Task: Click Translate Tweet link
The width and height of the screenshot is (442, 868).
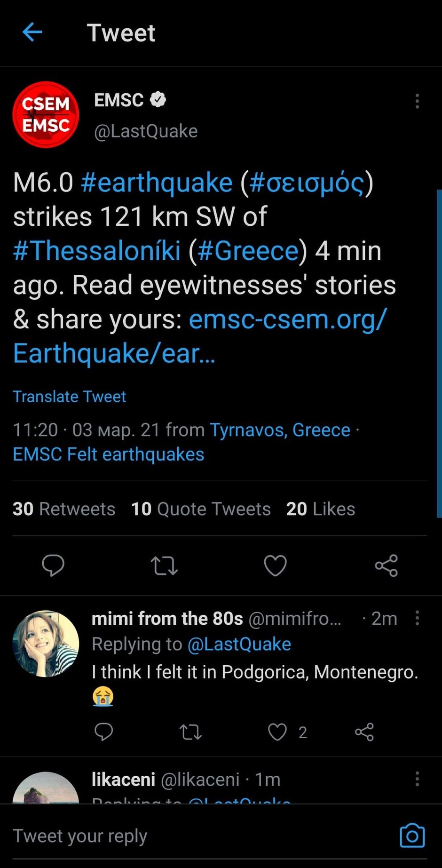Action: [x=69, y=397]
